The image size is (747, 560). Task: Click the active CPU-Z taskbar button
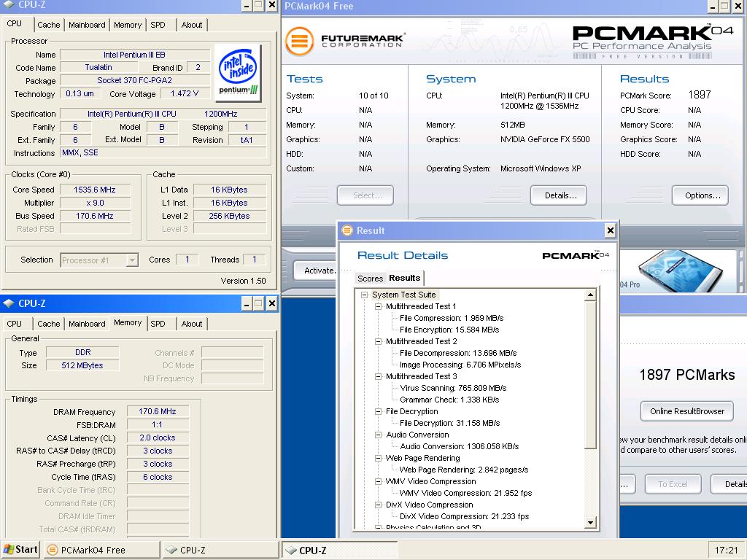pos(339,550)
